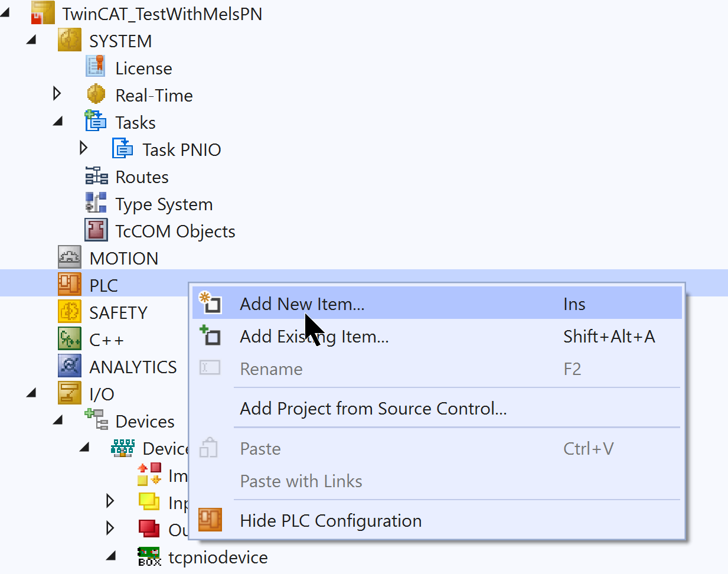Click the MOTION node icon
Viewport: 728px width, 574px height.
70,257
